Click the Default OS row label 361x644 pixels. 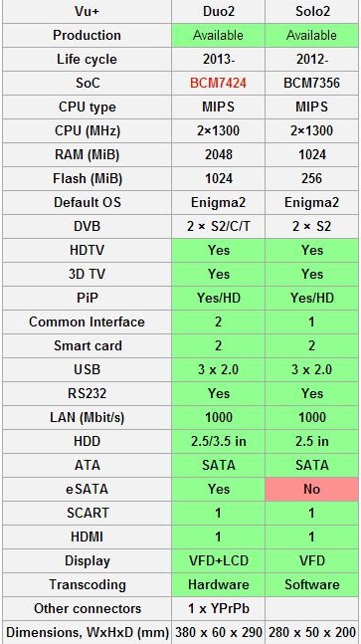click(87, 202)
